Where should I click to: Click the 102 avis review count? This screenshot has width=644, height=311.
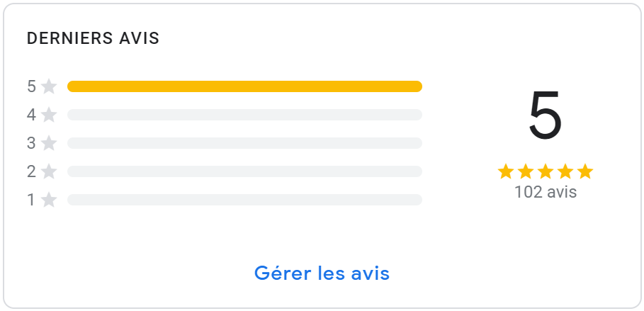coord(546,192)
